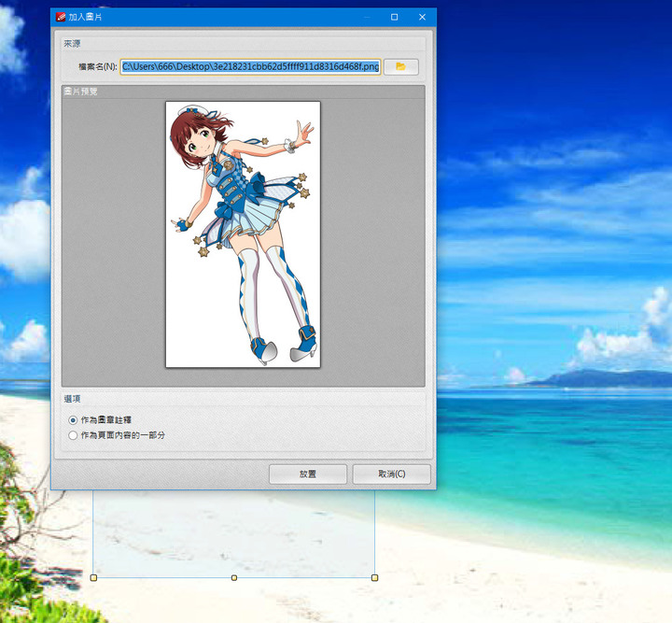Open the folder browse button beside file name

pos(400,66)
